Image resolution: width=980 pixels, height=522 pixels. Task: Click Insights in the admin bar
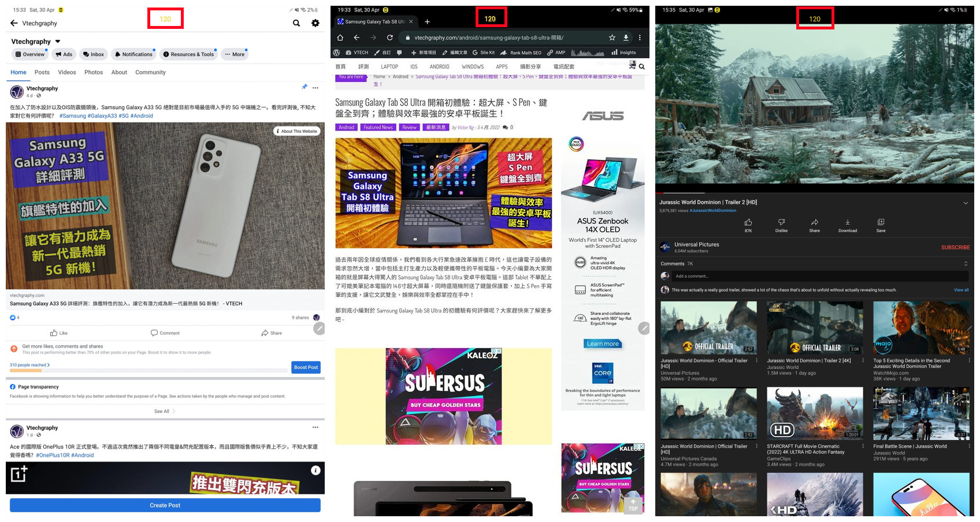(x=623, y=53)
